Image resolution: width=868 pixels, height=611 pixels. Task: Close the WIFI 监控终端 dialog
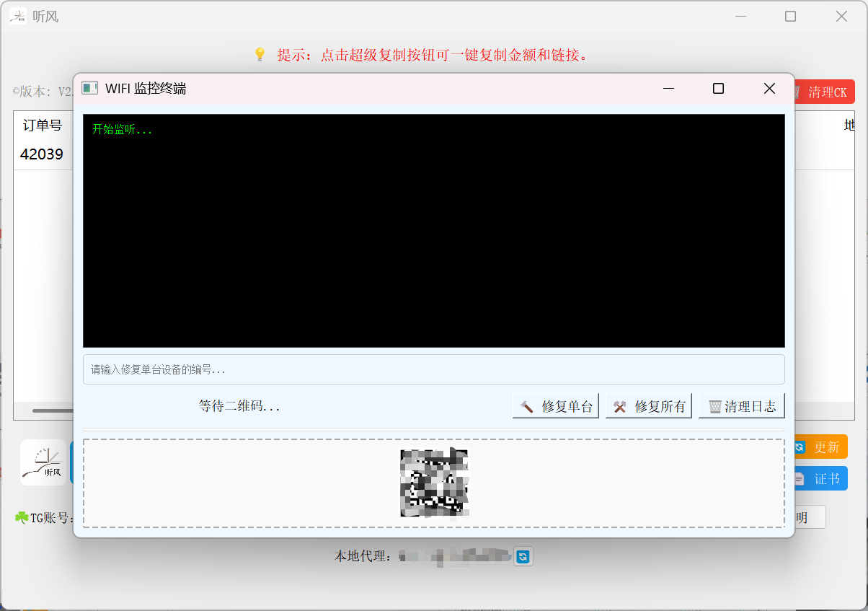(769, 88)
